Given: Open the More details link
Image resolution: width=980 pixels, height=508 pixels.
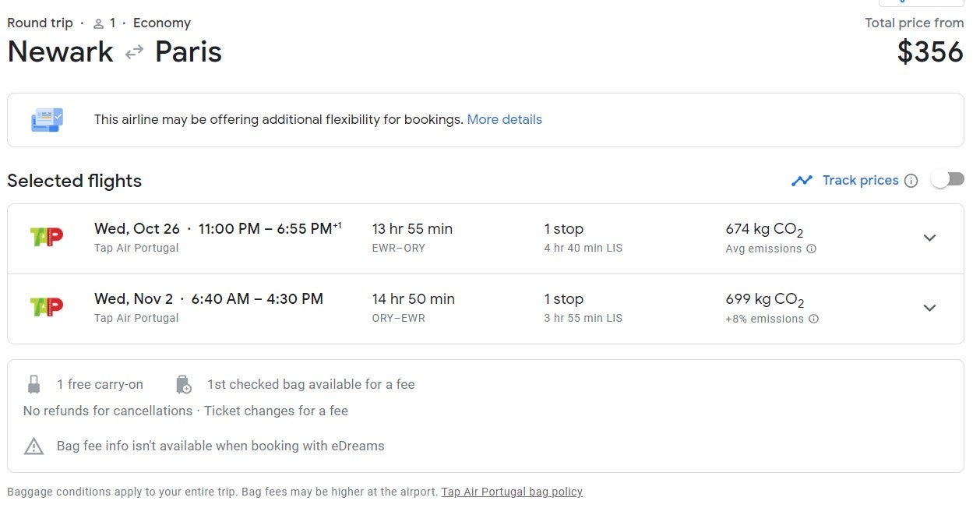Looking at the screenshot, I should 504,120.
